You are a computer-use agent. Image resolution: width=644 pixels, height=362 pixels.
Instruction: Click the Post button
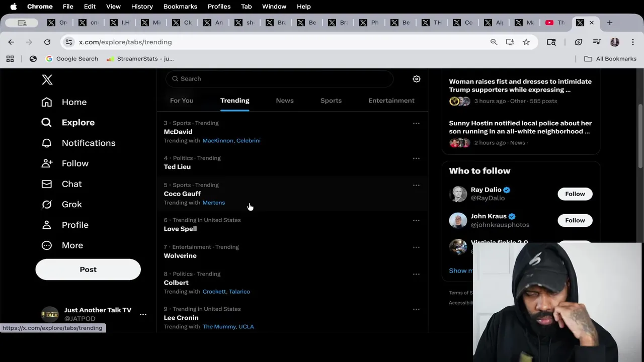tap(88, 269)
